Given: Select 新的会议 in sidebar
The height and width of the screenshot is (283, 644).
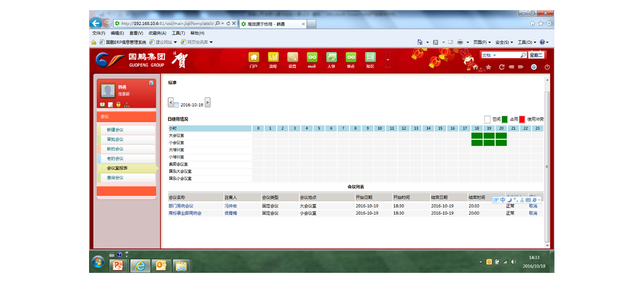Looking at the screenshot, I should pos(126,149).
